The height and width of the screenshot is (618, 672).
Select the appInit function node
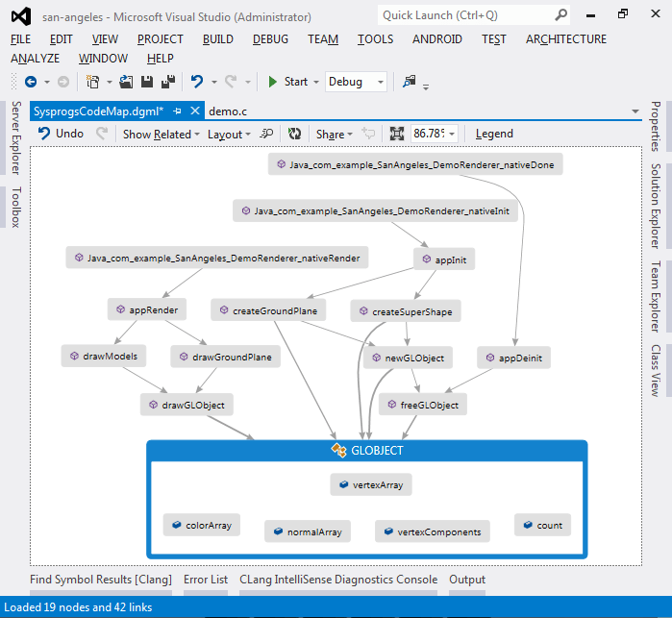[444, 259]
